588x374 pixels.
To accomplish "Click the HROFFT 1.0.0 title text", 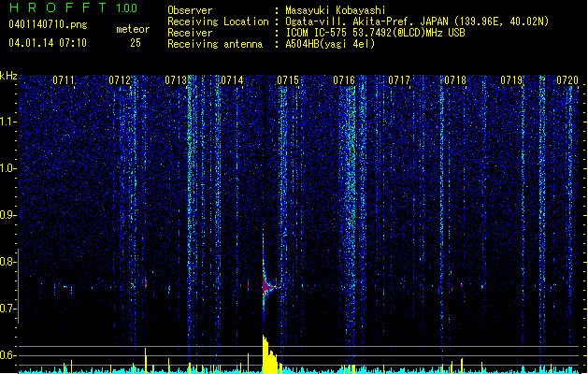I will [x=74, y=7].
